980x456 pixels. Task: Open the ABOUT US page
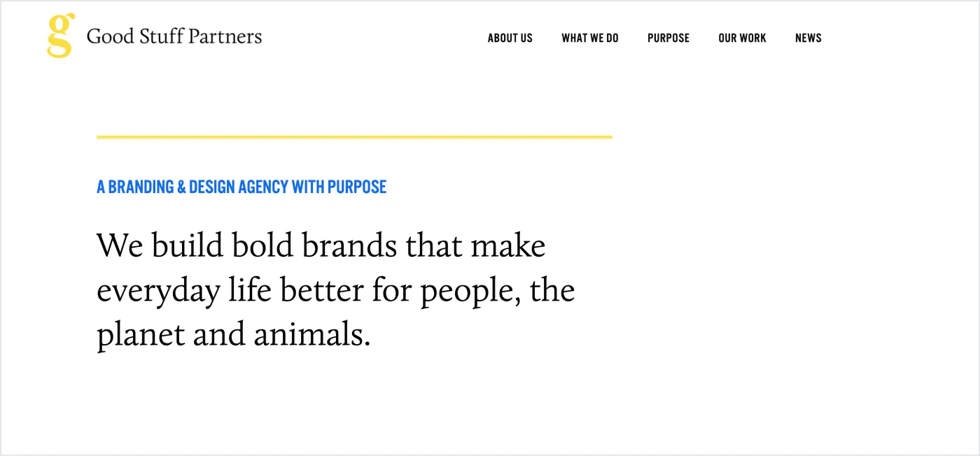(x=510, y=38)
